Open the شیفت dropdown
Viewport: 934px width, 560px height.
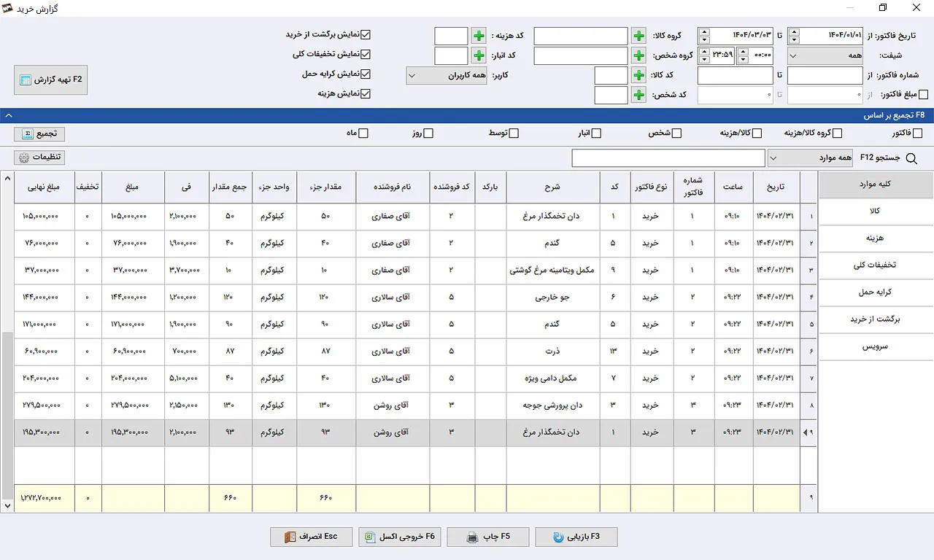pos(825,55)
